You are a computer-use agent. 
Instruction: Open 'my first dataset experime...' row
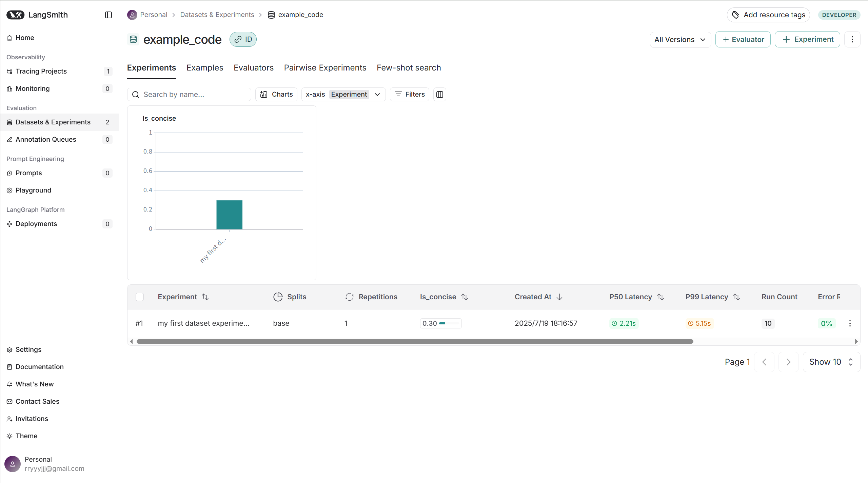click(x=203, y=323)
